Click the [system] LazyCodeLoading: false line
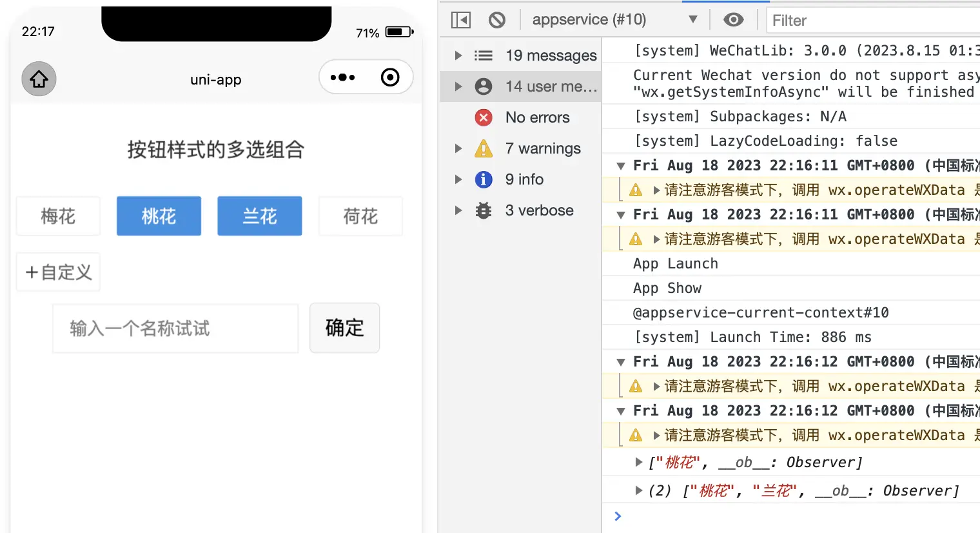980x533 pixels. (766, 141)
